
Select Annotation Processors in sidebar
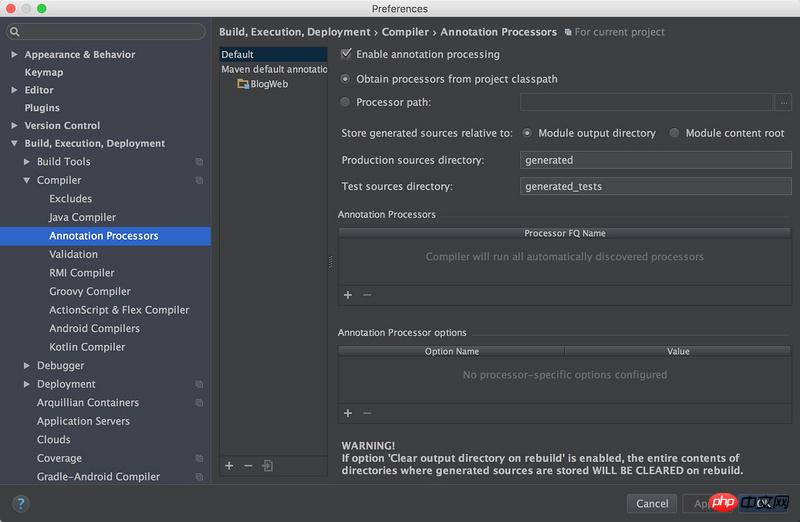(105, 236)
